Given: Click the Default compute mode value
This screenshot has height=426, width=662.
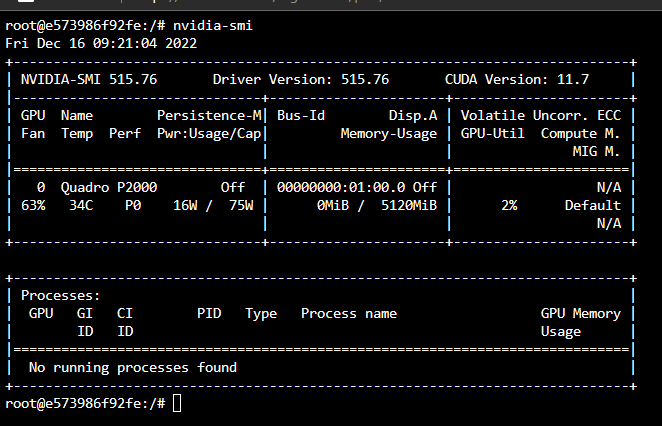Looking at the screenshot, I should [593, 205].
